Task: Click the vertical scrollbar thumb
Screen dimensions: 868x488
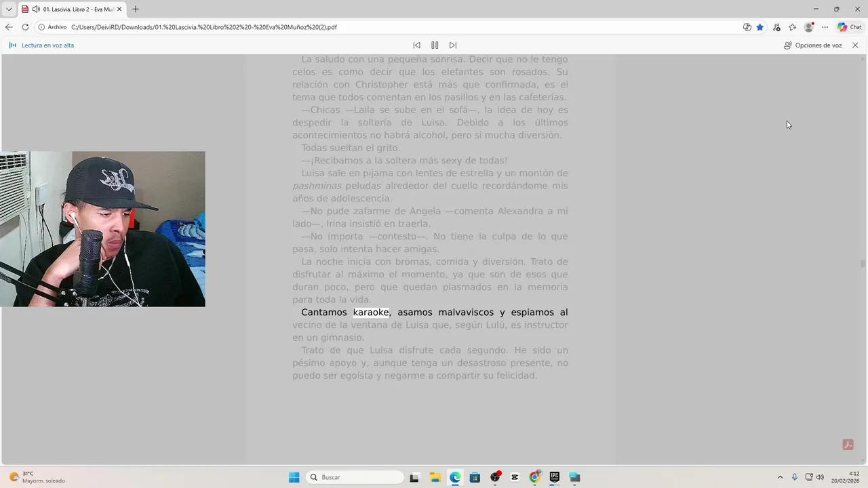Action: point(863,264)
